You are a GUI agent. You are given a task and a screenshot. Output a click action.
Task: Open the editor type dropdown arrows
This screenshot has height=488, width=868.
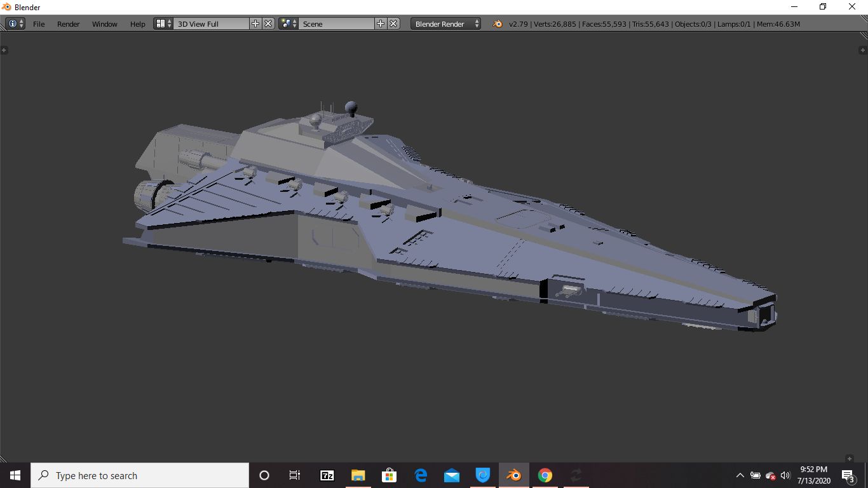20,24
